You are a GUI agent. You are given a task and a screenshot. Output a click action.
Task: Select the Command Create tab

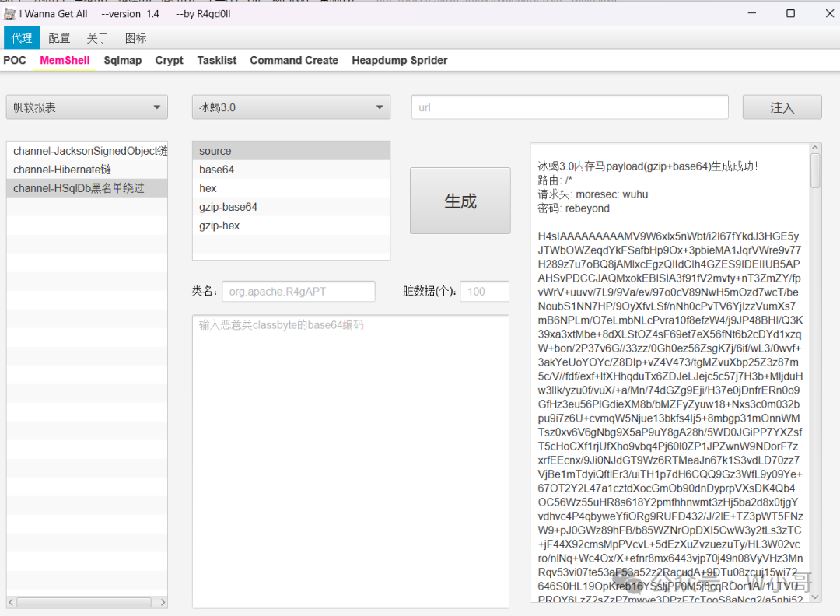[x=293, y=60]
